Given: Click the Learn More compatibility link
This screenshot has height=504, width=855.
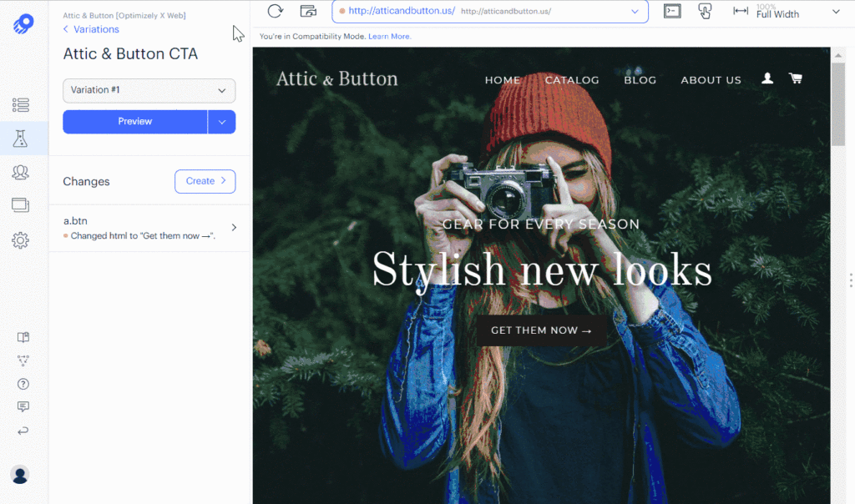Looking at the screenshot, I should point(390,37).
